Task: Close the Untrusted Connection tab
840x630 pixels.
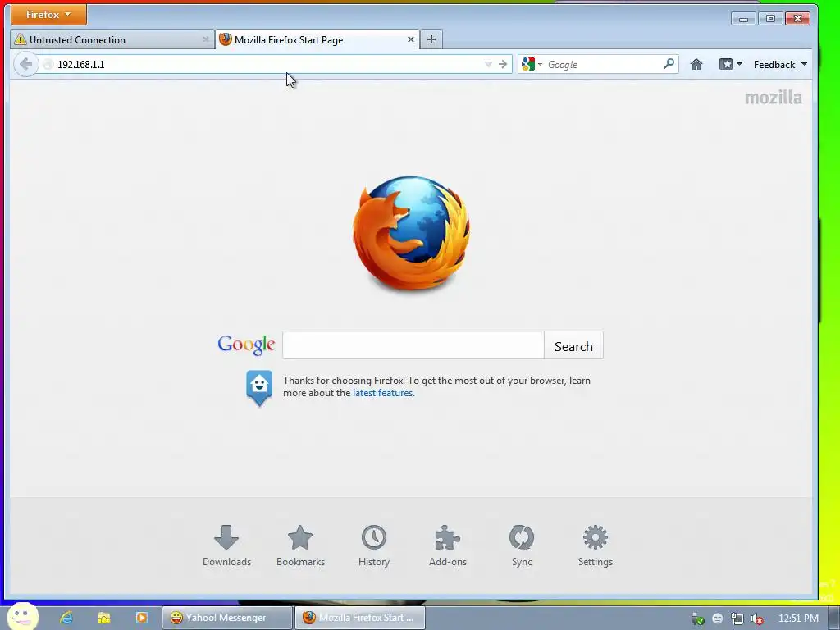Action: pos(206,39)
